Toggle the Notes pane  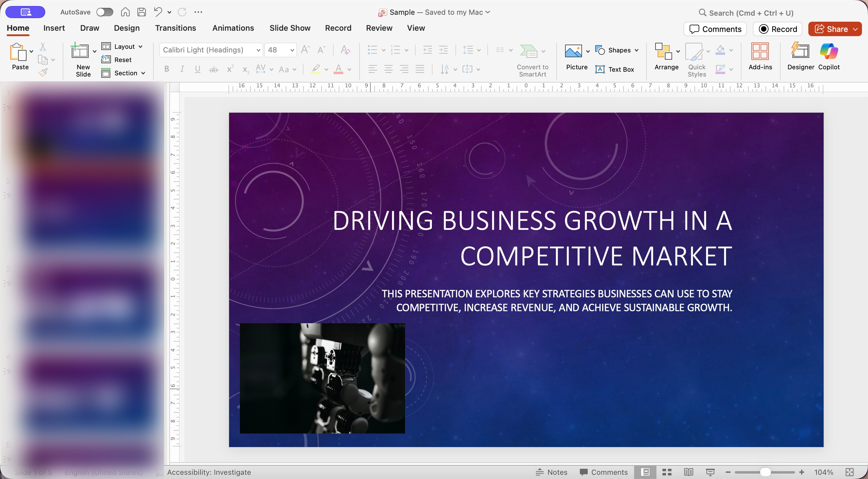point(551,472)
